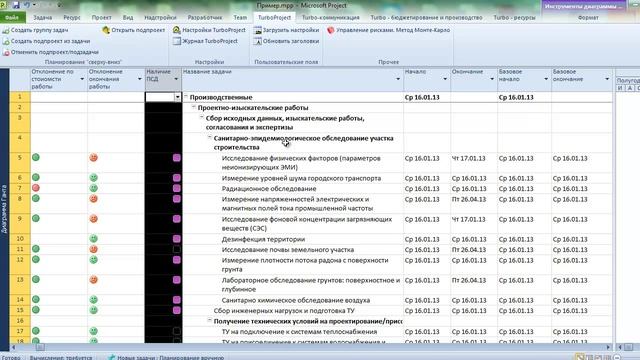Toggle ПСД checkbox for Дезинфекция территории

point(177,239)
